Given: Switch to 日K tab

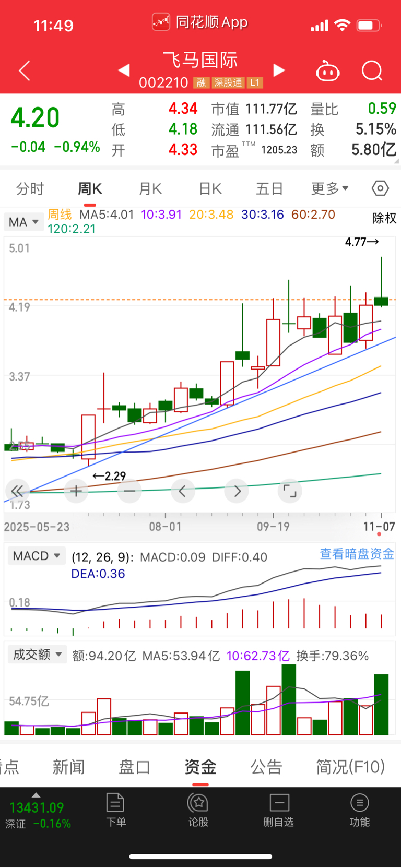Looking at the screenshot, I should click(210, 188).
